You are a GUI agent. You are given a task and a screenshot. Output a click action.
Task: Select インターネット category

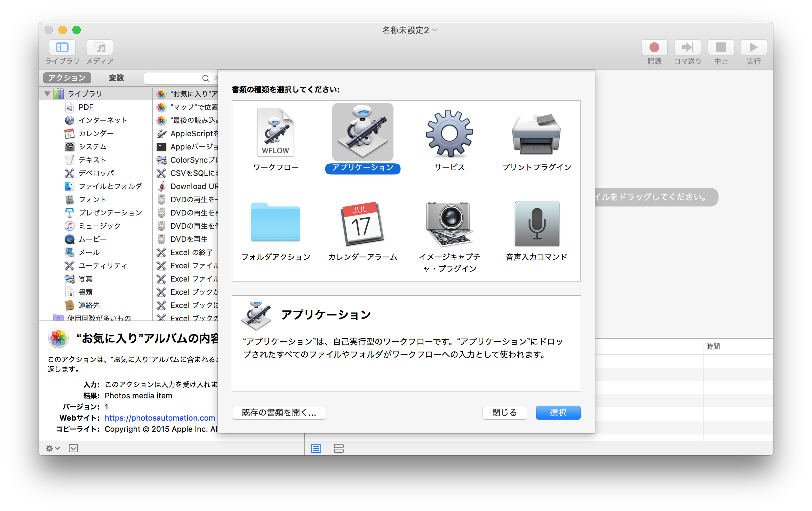pos(96,120)
